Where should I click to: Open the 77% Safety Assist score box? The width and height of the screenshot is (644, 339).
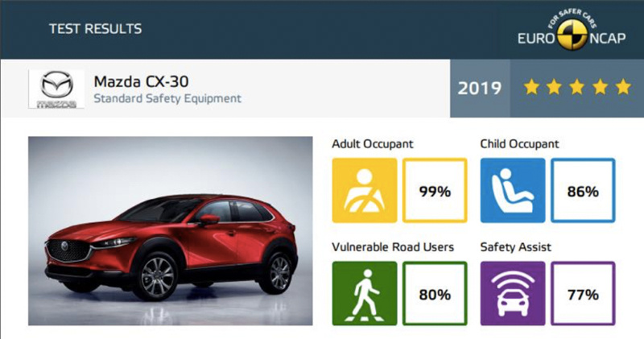pyautogui.click(x=583, y=293)
